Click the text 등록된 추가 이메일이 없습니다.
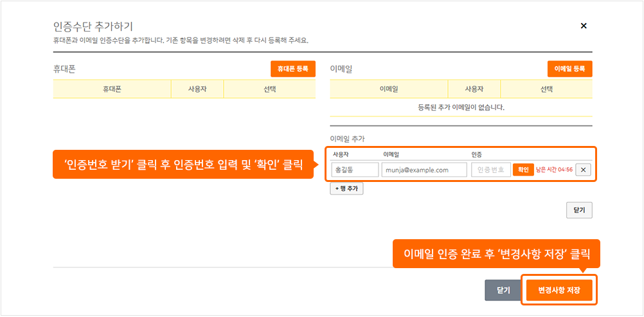This screenshot has width=644, height=317. (461, 108)
